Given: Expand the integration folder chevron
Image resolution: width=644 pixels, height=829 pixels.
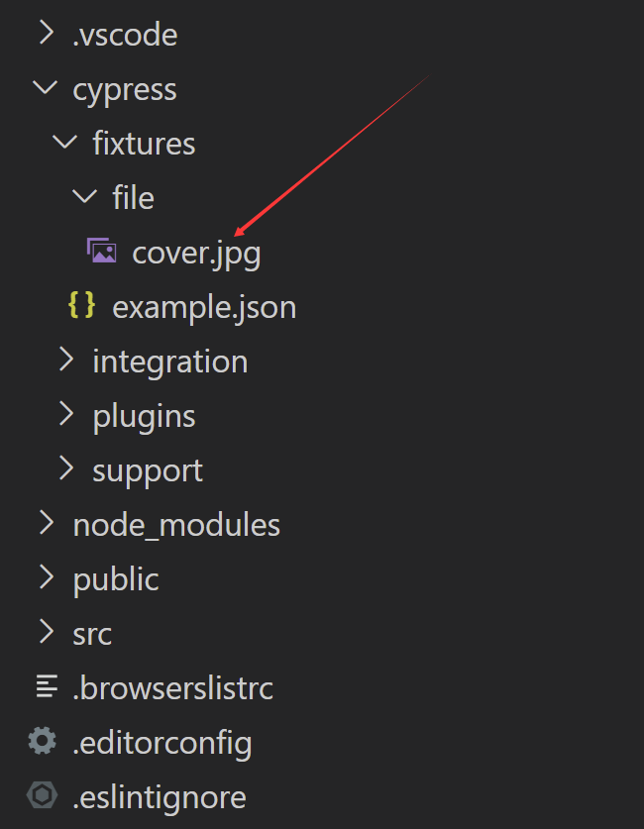Looking at the screenshot, I should [66, 360].
